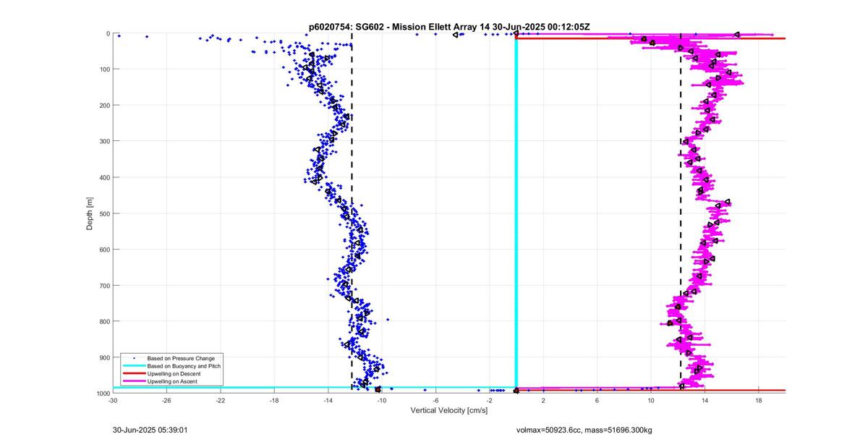This screenshot has height=442, width=868.
Task: Click depth axis tick label '900'
Action: tap(104, 357)
